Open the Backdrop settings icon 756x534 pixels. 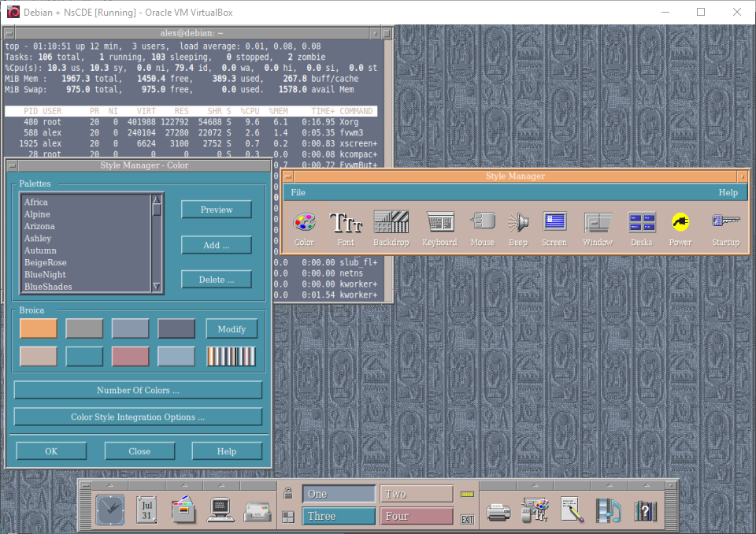[391, 223]
